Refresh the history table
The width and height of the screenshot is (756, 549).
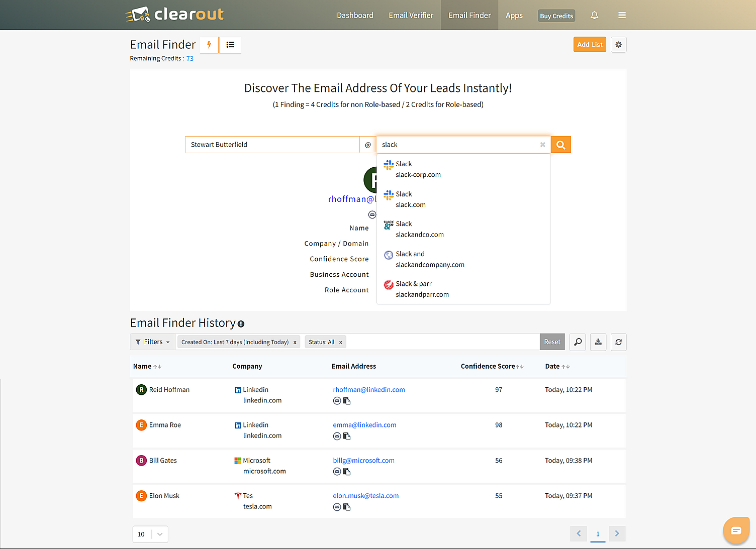618,342
